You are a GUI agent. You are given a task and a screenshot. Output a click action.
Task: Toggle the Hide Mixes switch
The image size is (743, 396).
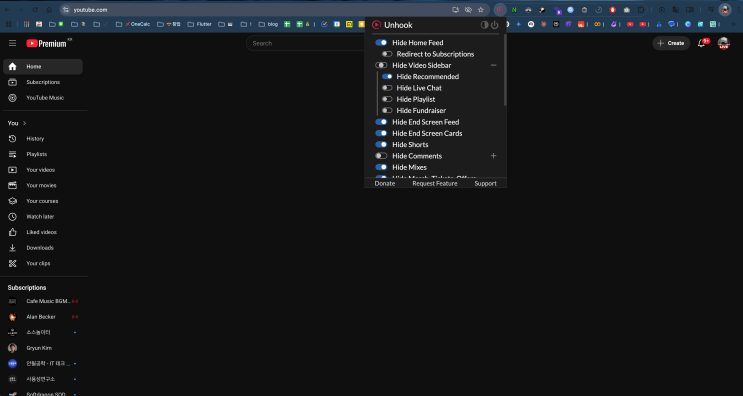point(381,167)
